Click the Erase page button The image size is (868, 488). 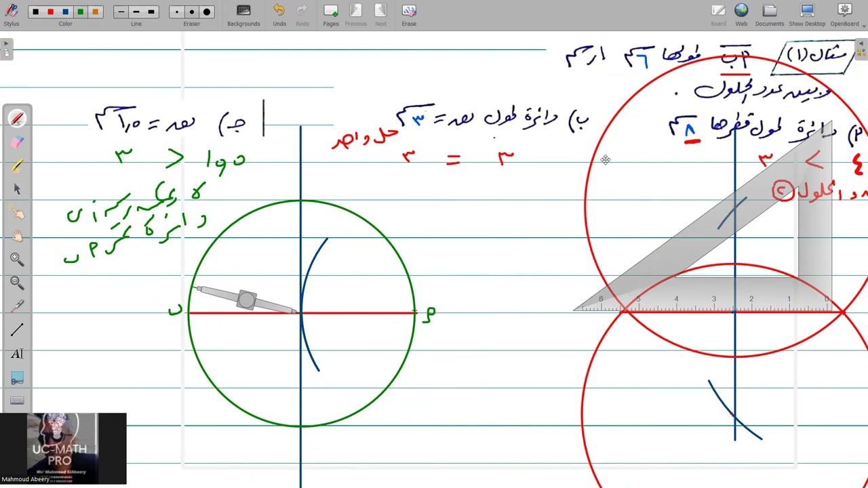click(x=409, y=15)
